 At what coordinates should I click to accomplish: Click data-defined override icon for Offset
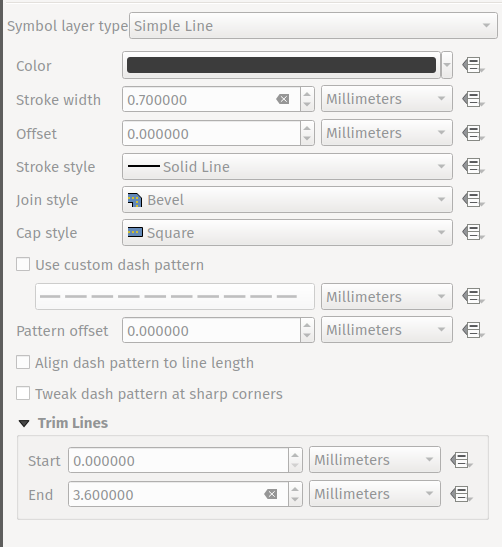[x=473, y=133]
